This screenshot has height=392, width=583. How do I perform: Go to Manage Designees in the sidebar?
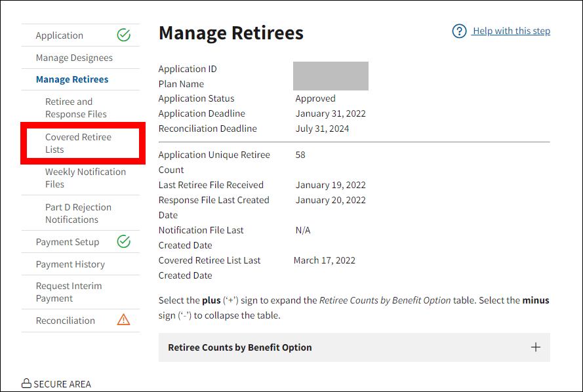[74, 58]
